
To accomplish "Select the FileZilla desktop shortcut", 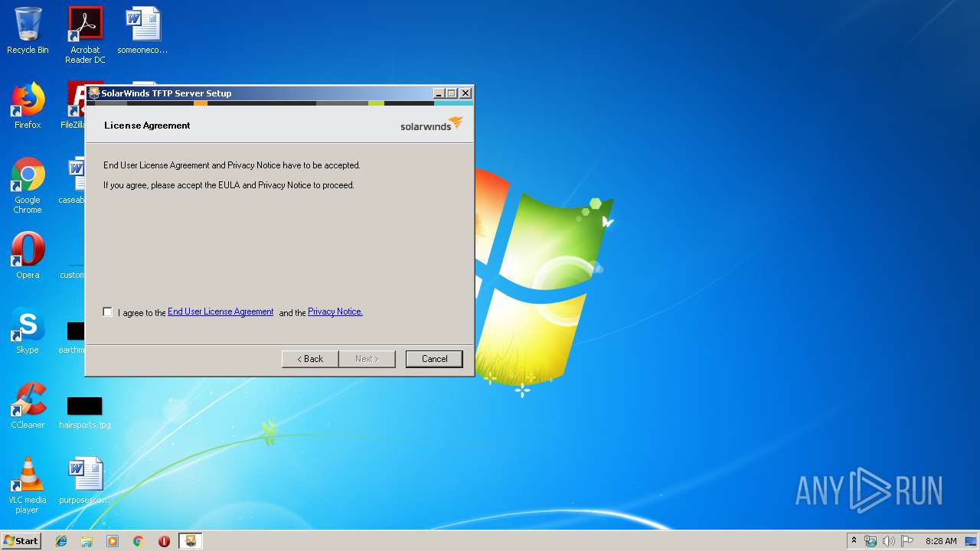I will pyautogui.click(x=73, y=106).
